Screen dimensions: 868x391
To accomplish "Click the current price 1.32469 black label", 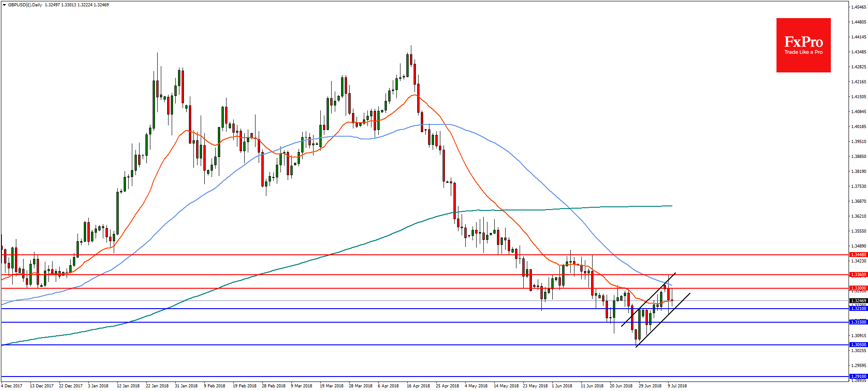I will [x=858, y=301].
